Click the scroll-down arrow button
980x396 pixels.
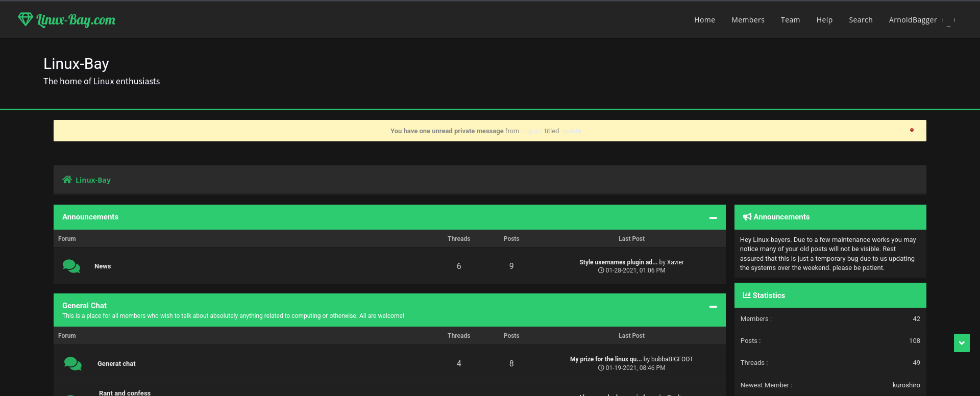[962, 343]
